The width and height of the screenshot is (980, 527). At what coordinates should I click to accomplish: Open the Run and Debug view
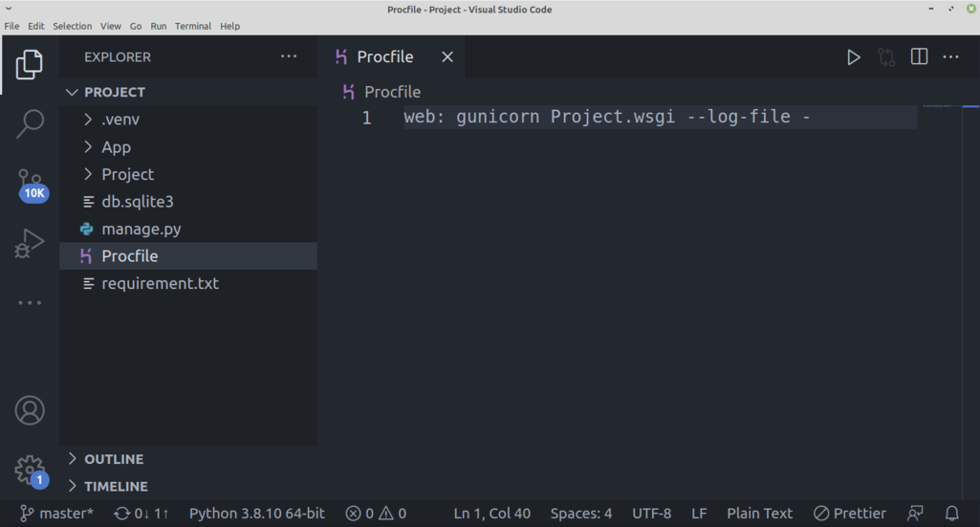point(30,243)
